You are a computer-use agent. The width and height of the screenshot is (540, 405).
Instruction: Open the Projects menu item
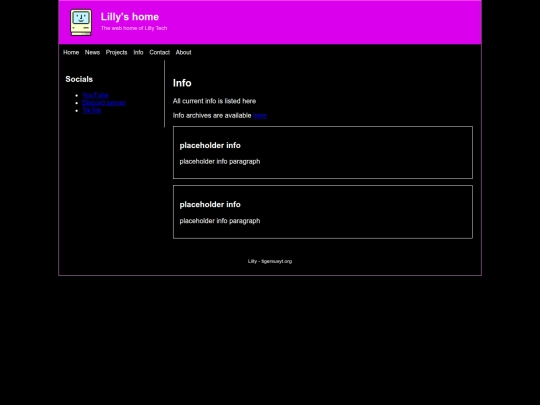[x=116, y=52]
